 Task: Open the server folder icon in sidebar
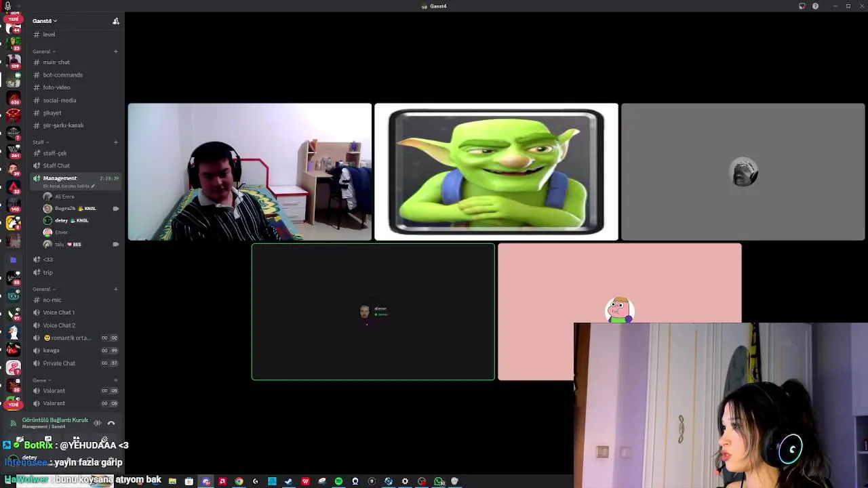(13, 260)
